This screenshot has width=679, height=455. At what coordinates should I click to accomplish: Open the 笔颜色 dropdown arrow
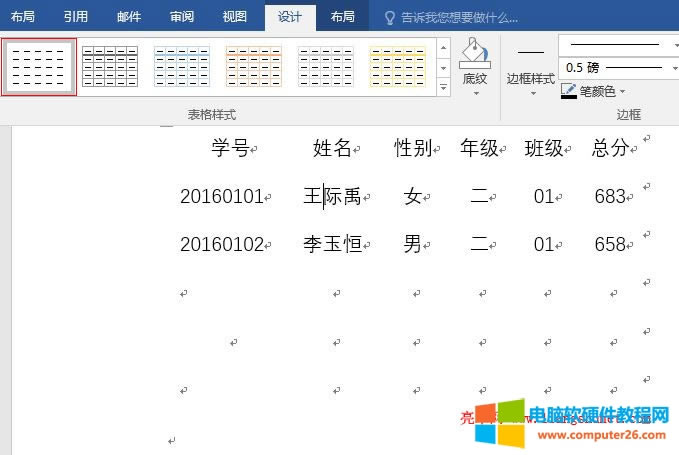pos(622,91)
